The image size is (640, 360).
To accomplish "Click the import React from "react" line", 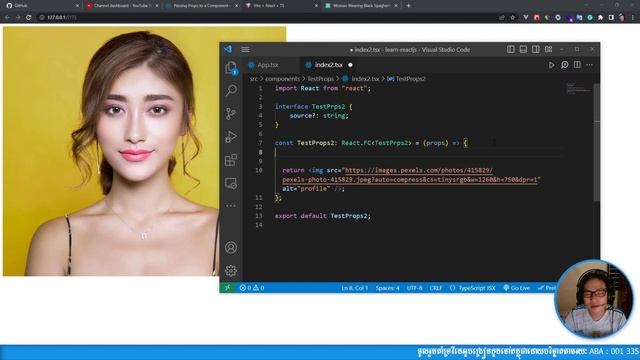I will pos(322,88).
